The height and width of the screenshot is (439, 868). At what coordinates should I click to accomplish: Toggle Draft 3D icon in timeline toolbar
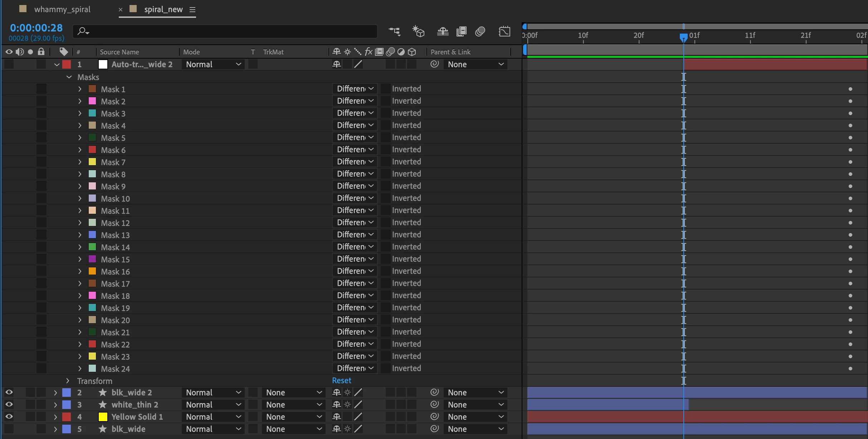point(418,31)
